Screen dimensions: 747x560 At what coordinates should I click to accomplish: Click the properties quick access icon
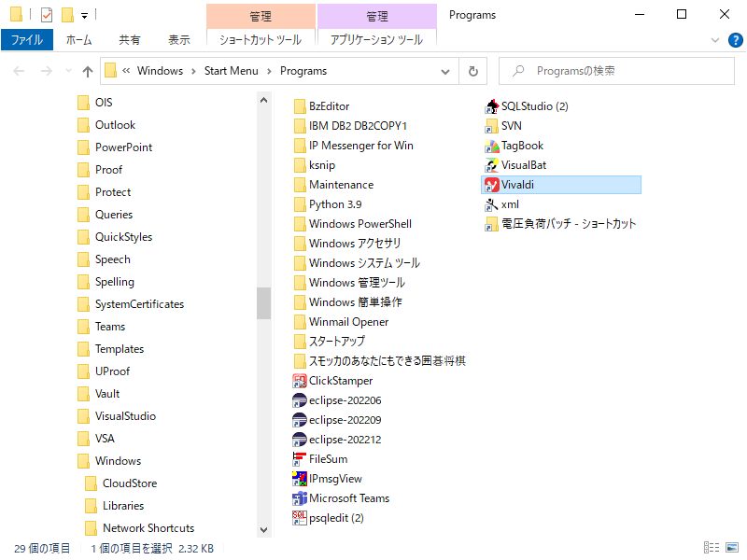(46, 15)
